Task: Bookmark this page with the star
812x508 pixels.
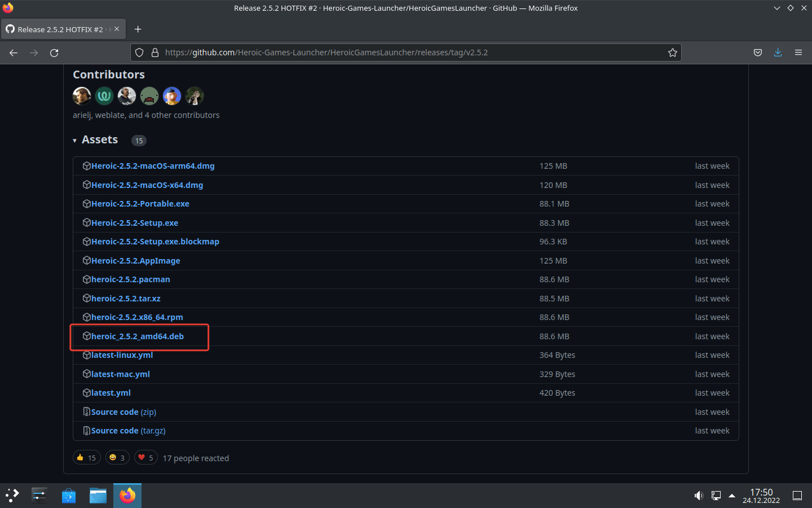Action: pos(672,52)
